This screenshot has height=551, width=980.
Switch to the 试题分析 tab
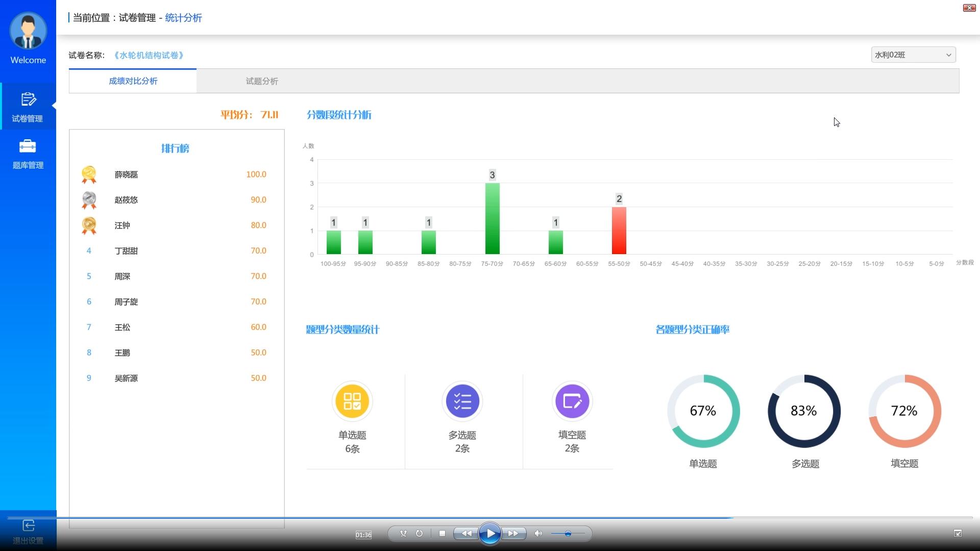(x=262, y=81)
